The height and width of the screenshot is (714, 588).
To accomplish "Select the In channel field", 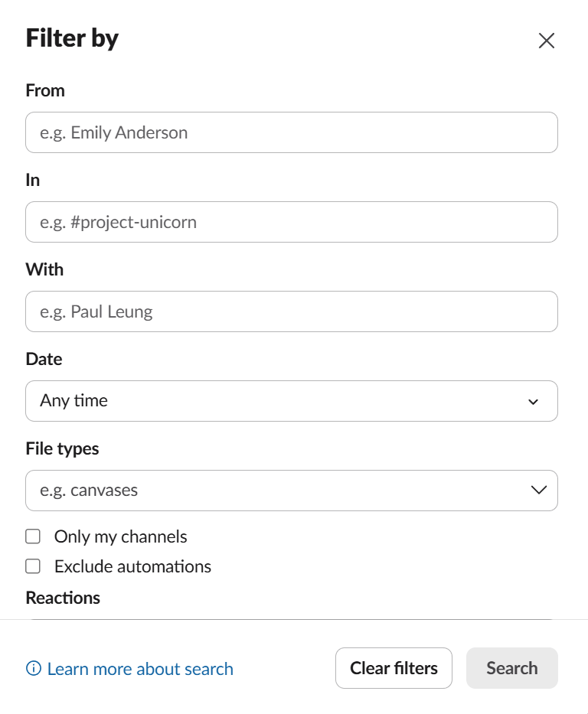I will click(x=291, y=222).
